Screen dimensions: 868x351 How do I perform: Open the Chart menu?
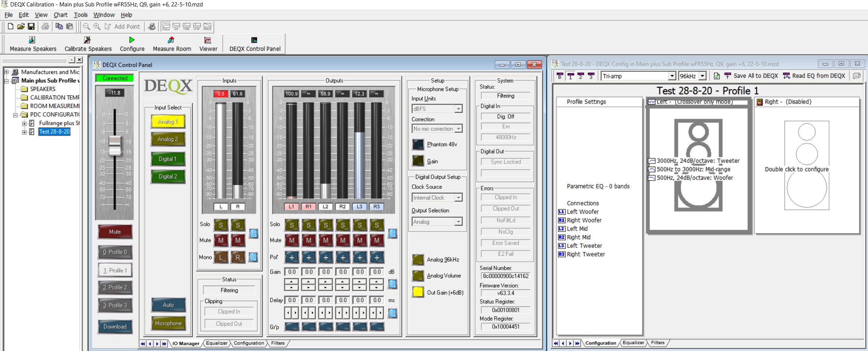[60, 15]
